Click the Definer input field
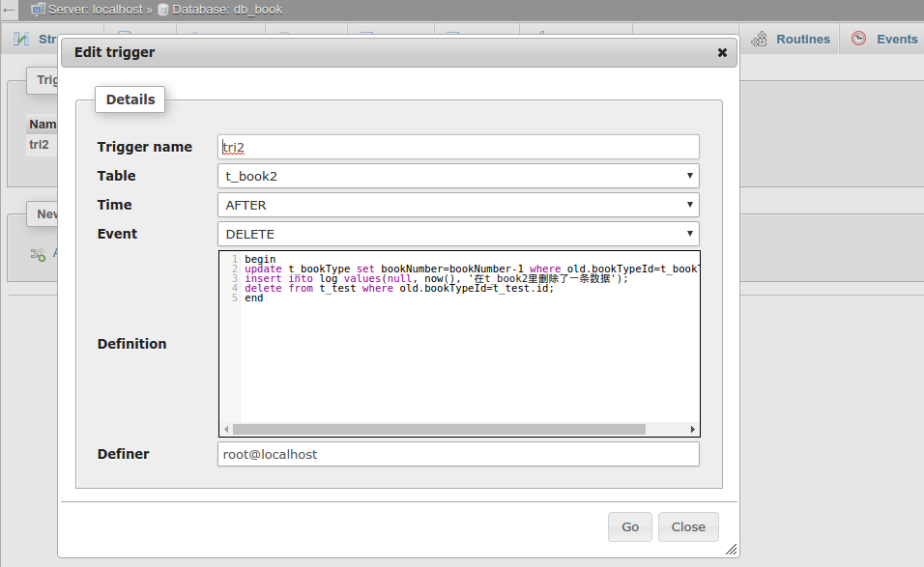 point(458,455)
